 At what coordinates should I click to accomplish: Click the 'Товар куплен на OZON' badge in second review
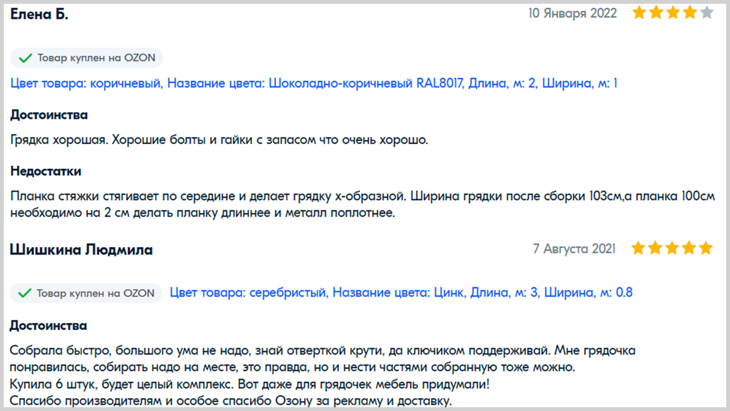pyautogui.click(x=86, y=293)
